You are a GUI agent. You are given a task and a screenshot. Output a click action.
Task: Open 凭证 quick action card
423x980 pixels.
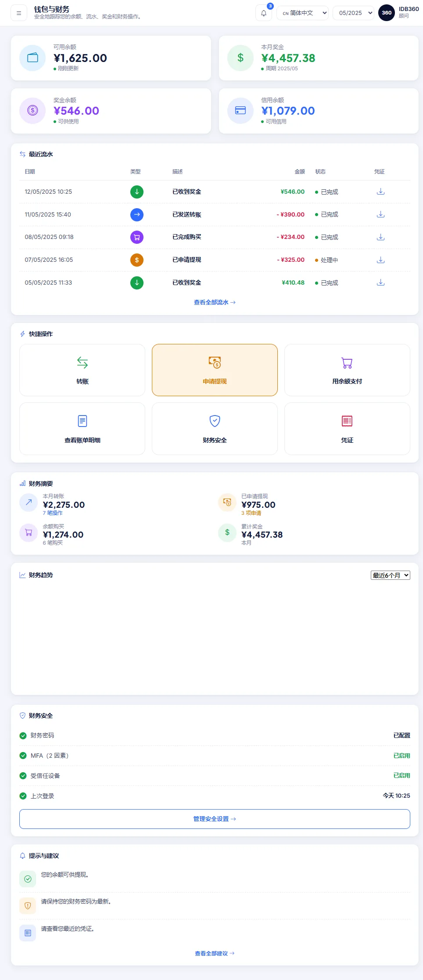(347, 429)
